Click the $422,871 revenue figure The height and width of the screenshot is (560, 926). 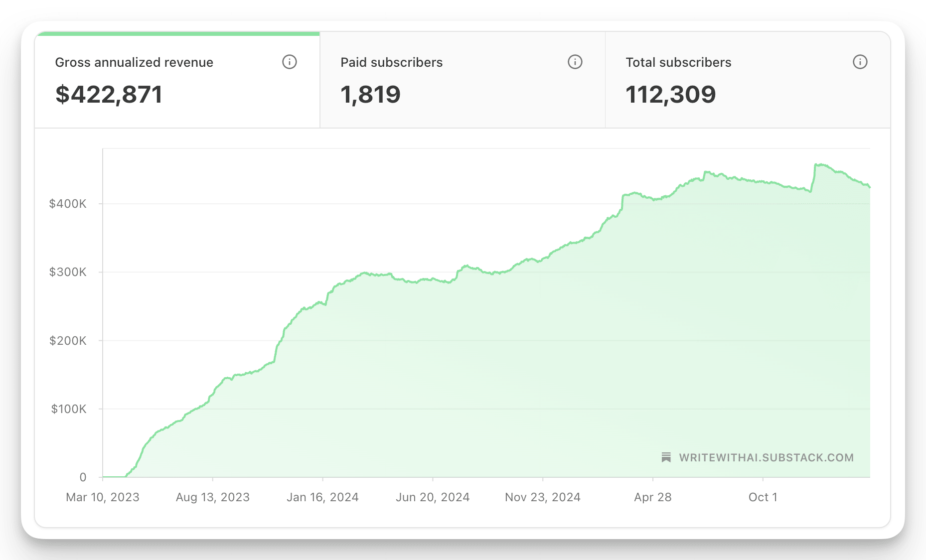[x=109, y=94]
